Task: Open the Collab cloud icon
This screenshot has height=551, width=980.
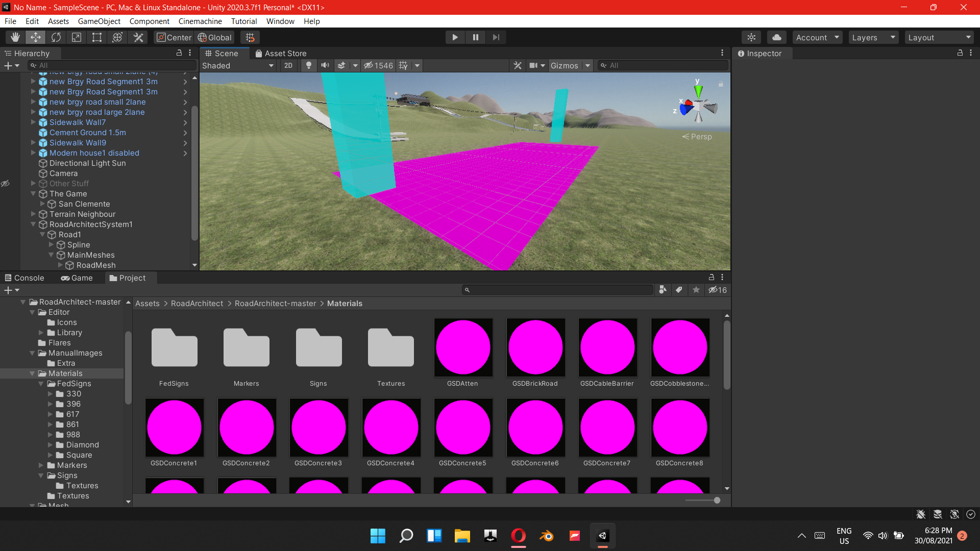Action: (x=776, y=37)
